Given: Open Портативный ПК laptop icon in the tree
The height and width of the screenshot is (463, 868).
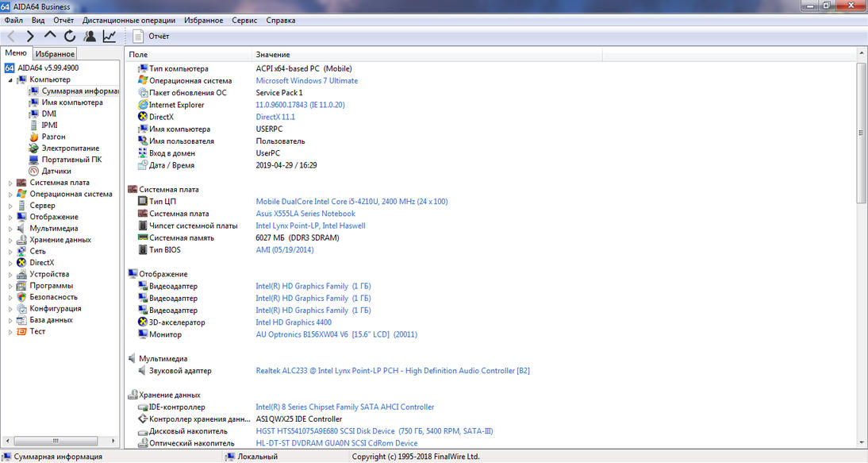Looking at the screenshot, I should click(34, 160).
